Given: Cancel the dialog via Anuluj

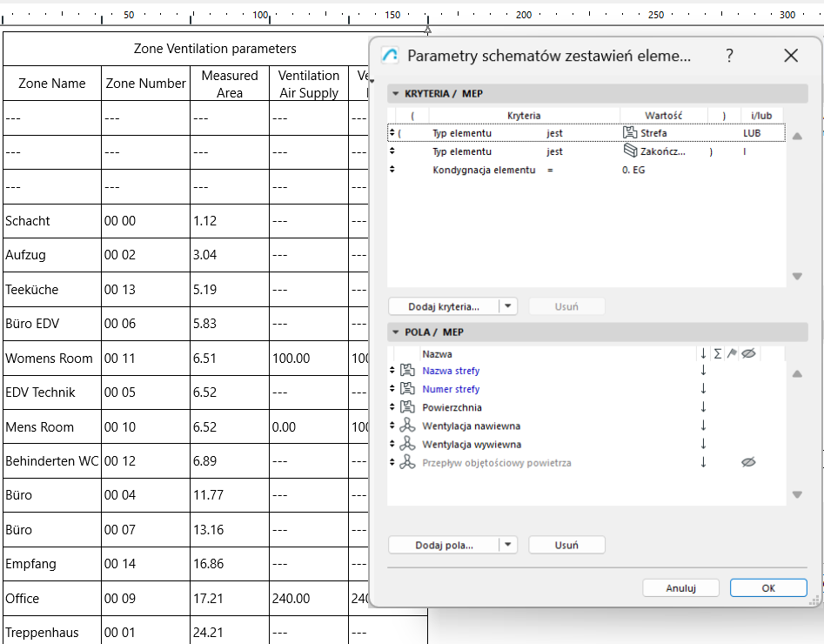Looking at the screenshot, I should pos(680,587).
